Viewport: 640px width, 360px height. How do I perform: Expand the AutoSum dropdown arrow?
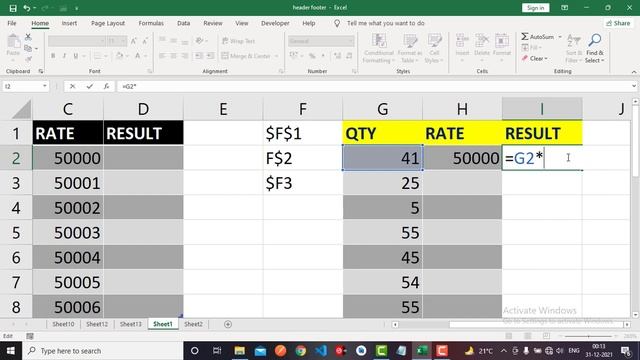pyautogui.click(x=560, y=37)
